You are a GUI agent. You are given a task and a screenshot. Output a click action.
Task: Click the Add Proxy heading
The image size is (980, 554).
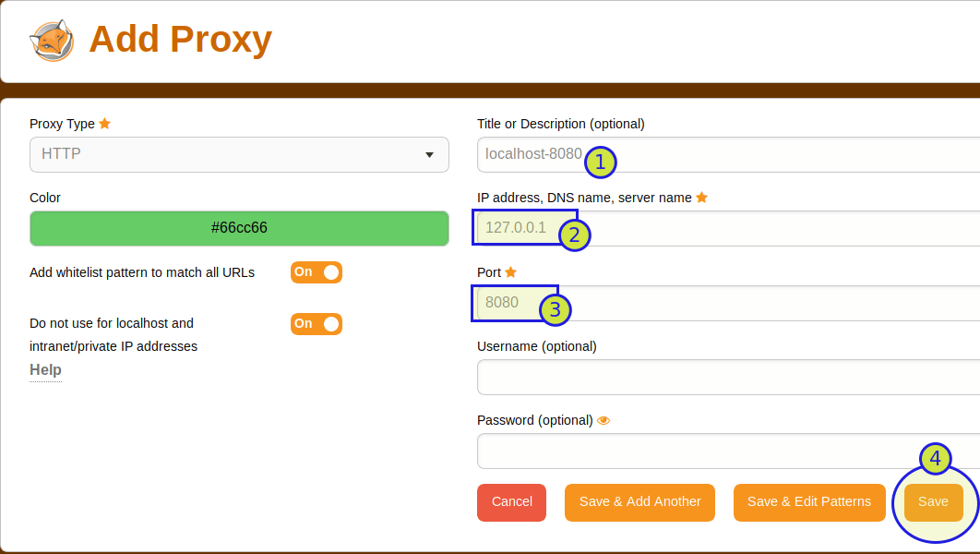pyautogui.click(x=181, y=40)
